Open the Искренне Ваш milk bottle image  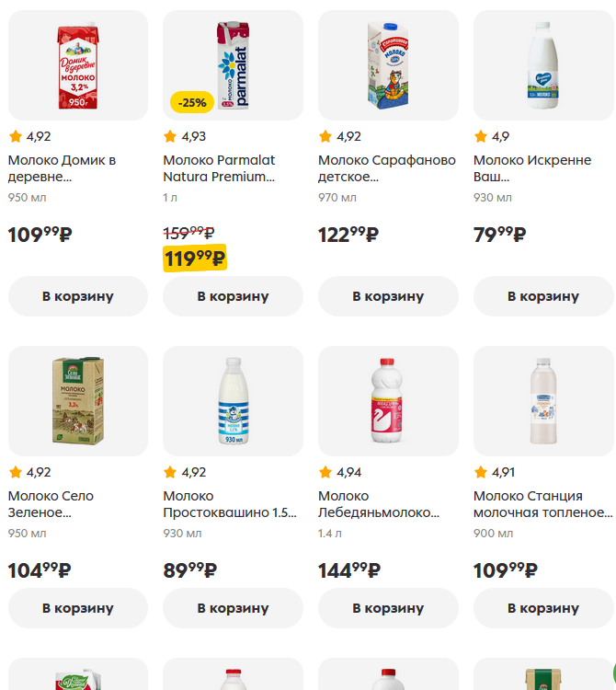click(x=543, y=65)
